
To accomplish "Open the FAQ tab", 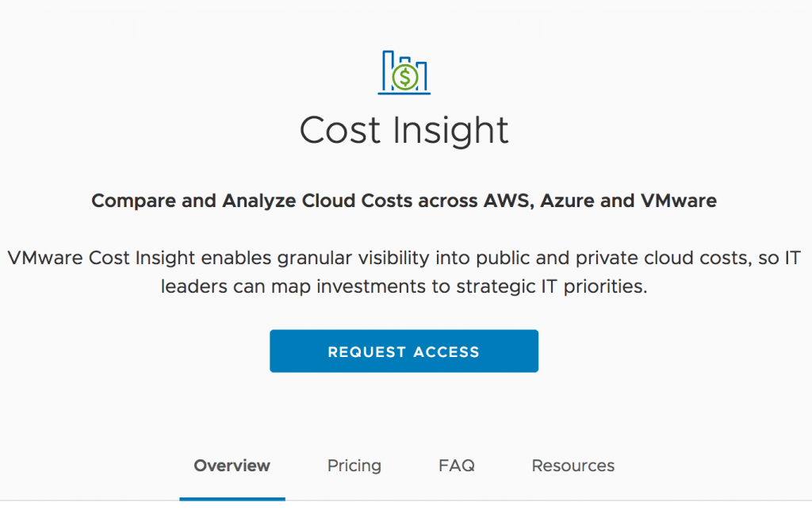I will tap(456, 466).
